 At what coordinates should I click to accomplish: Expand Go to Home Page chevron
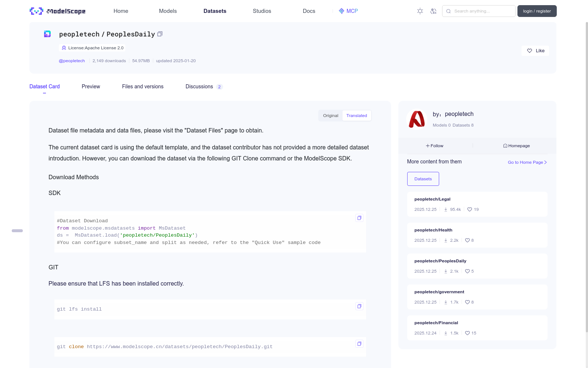click(x=545, y=162)
